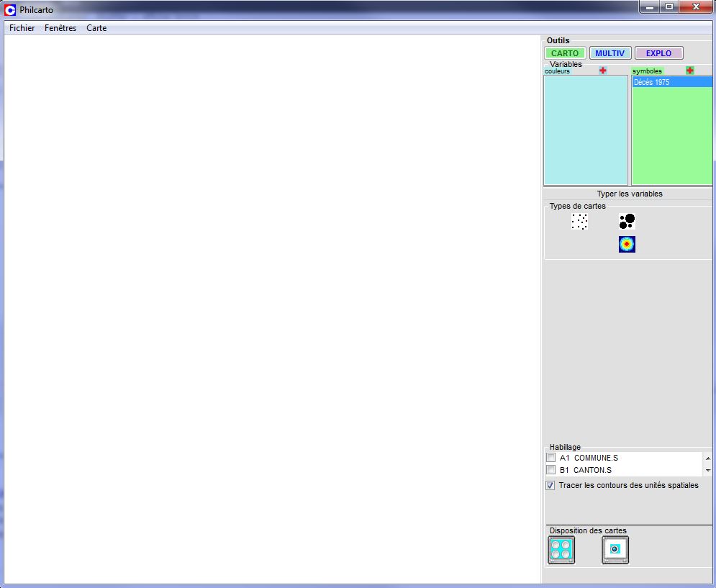The image size is (716, 588).
Task: Click the Philcarto logo in title bar
Action: pos(9,9)
